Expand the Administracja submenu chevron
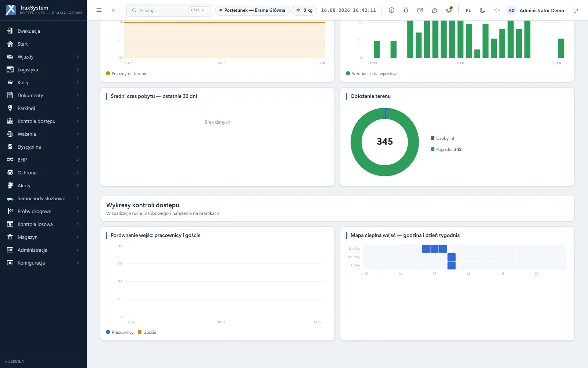 pyautogui.click(x=78, y=250)
